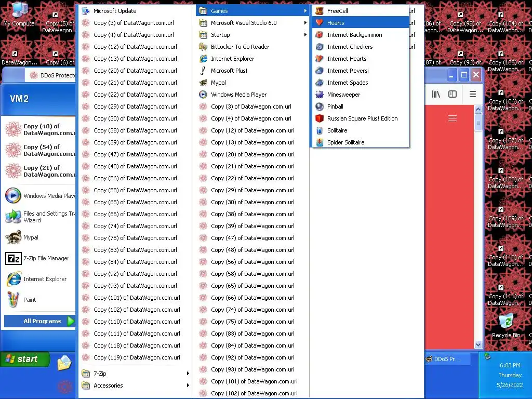Open the FreeCell game icon

[320, 11]
